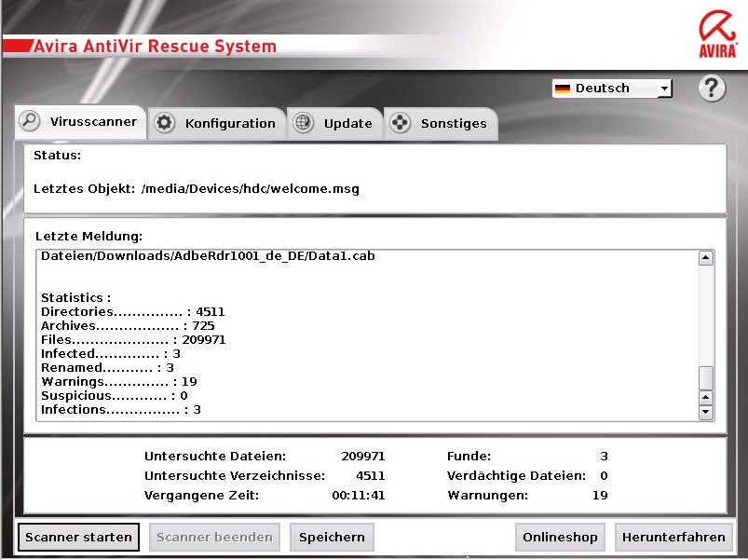
Task: Click the Statistics heading in log
Action: point(75,297)
